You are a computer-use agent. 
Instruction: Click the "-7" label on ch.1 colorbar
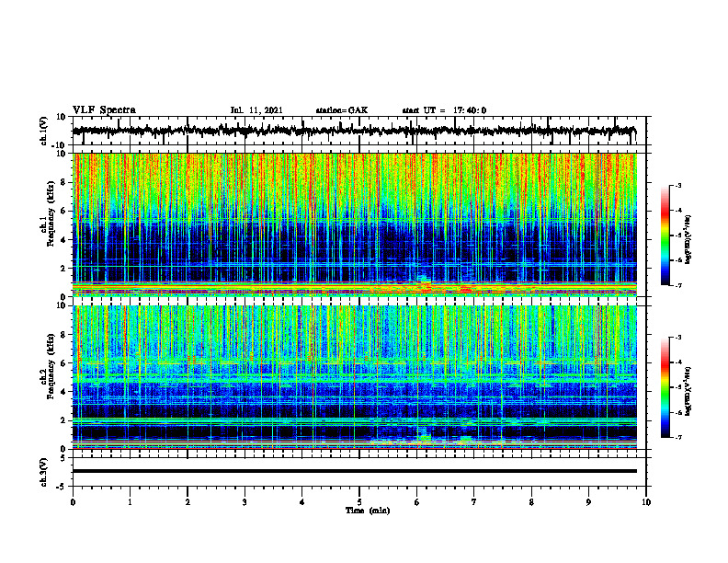(678, 285)
